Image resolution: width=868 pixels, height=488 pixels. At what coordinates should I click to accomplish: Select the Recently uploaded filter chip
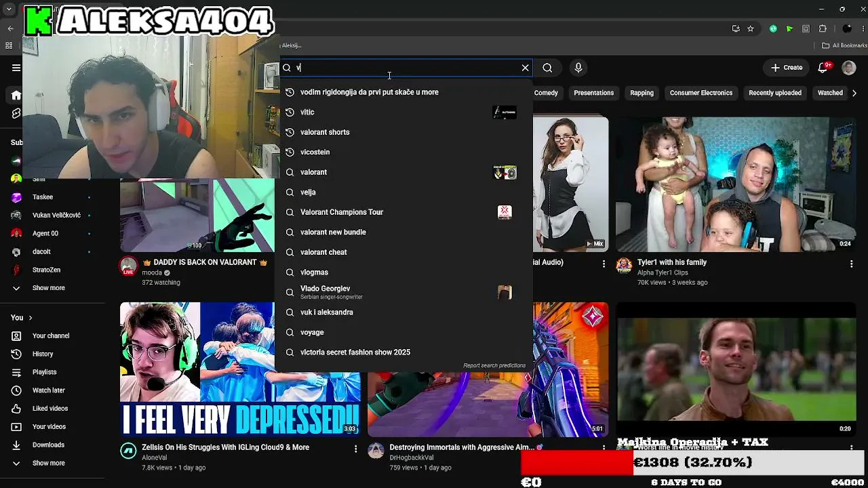775,93
